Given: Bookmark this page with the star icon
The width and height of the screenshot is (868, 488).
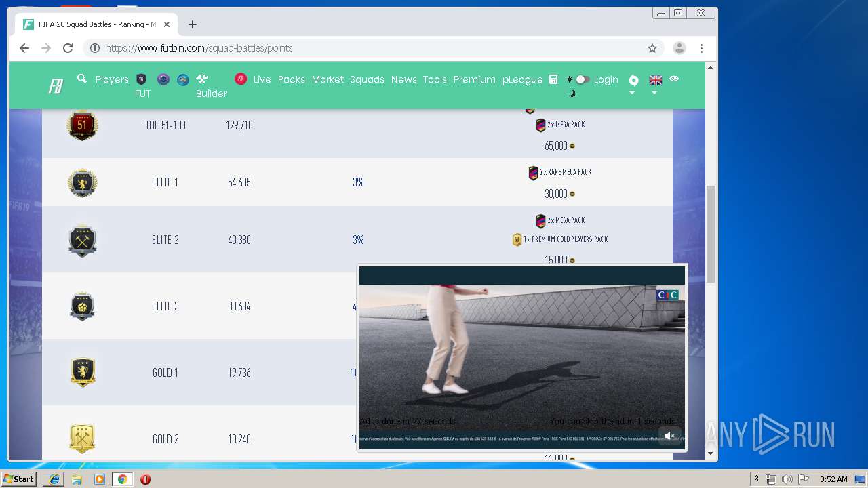Looking at the screenshot, I should (x=652, y=48).
